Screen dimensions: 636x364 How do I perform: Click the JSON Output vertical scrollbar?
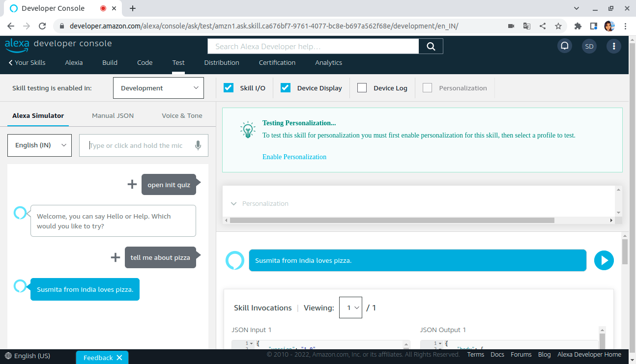[602, 340]
